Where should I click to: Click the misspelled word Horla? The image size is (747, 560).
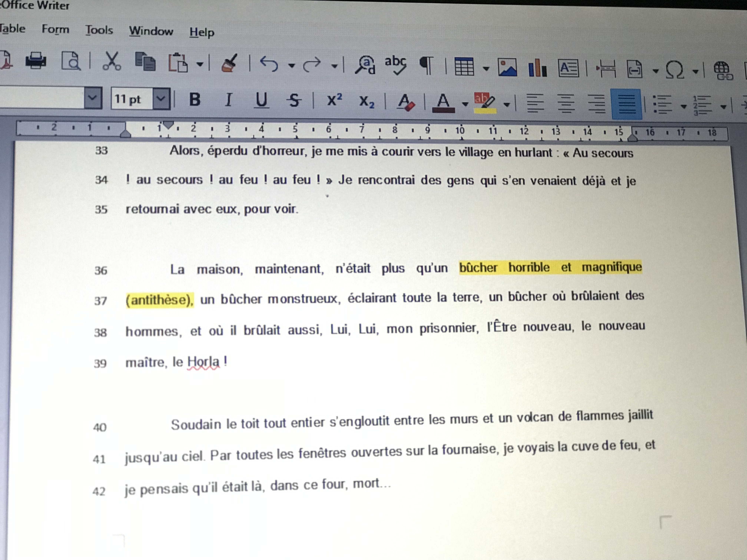(203, 362)
